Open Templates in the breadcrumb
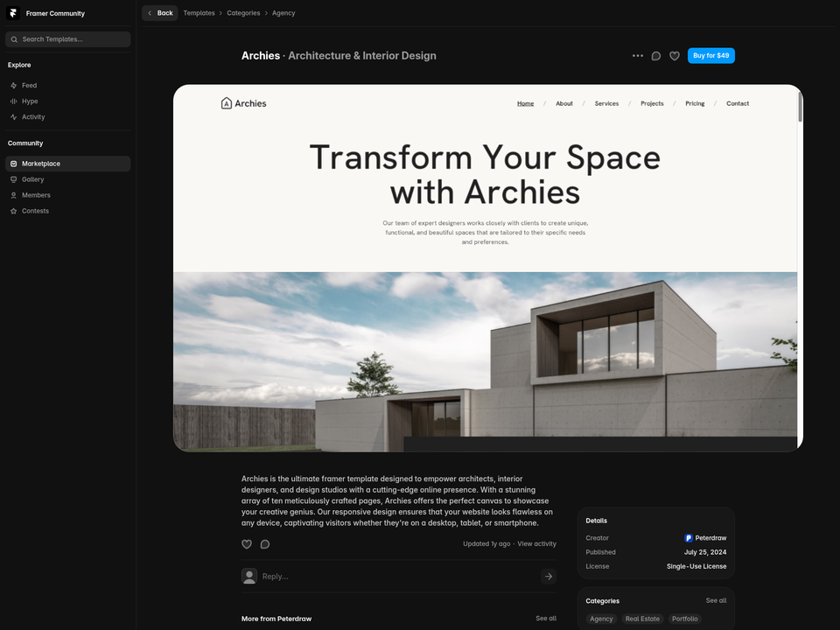The width and height of the screenshot is (840, 630). 199,13
